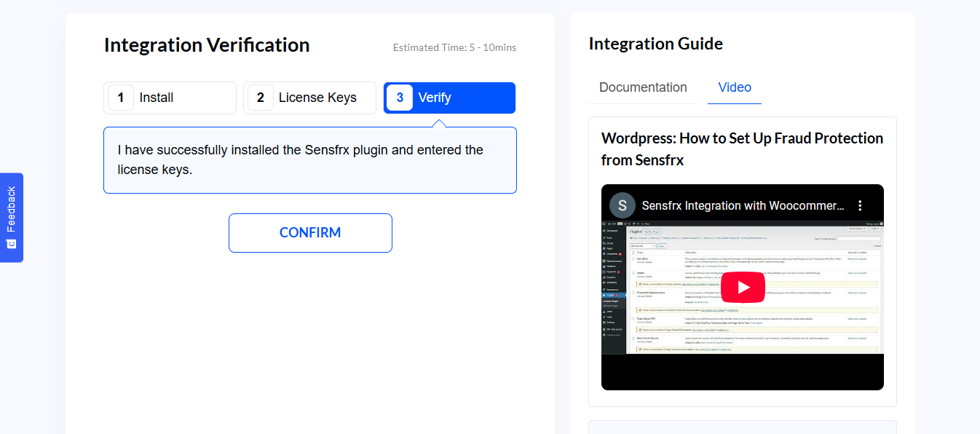
Task: Click the step number 2 badge
Action: pyautogui.click(x=261, y=98)
